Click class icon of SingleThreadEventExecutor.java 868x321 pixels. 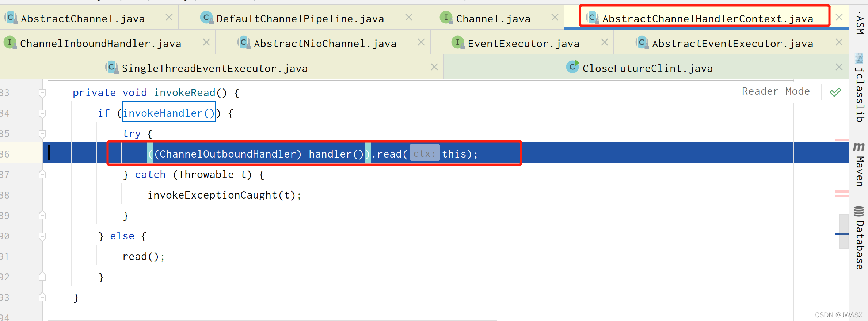[x=111, y=67]
